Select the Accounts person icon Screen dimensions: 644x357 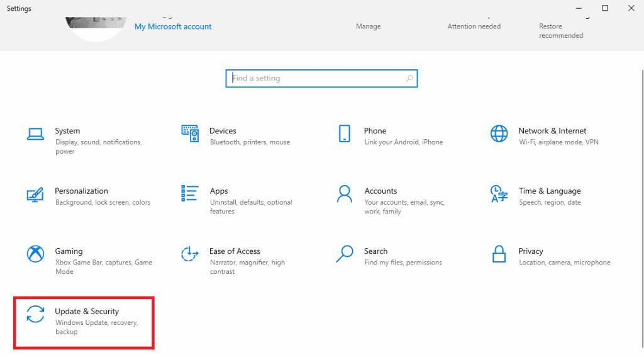[345, 194]
